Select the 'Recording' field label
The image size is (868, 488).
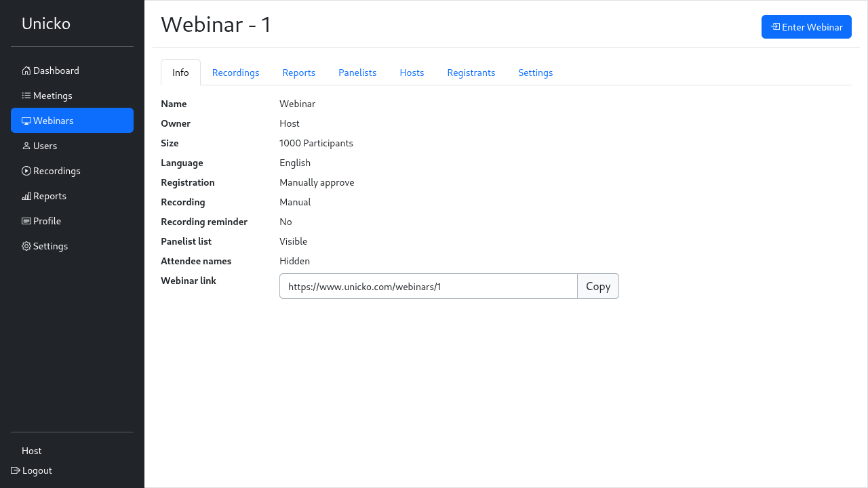point(183,202)
